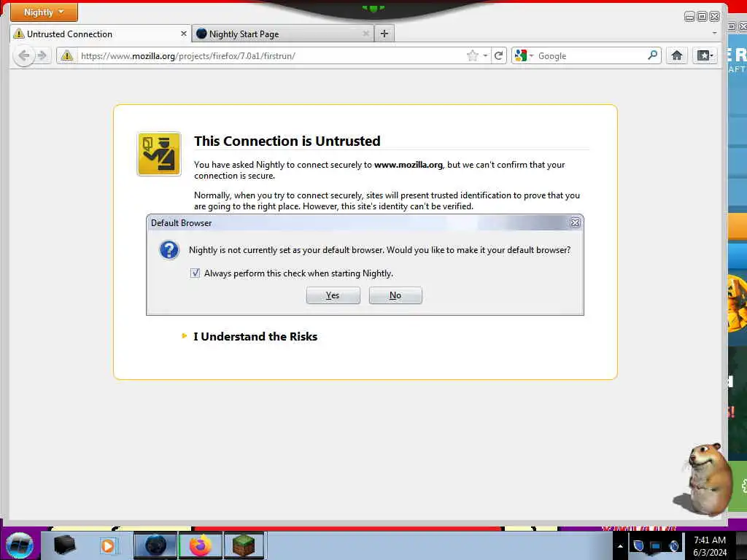Click Yes to set Nightly as default browser
The width and height of the screenshot is (747, 560).
pyautogui.click(x=333, y=295)
